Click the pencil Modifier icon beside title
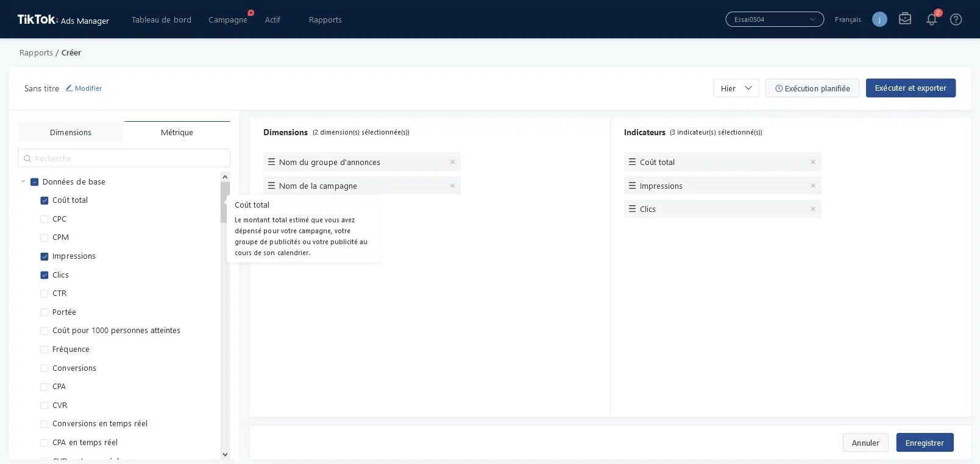This screenshot has height=464, width=980. (x=69, y=88)
